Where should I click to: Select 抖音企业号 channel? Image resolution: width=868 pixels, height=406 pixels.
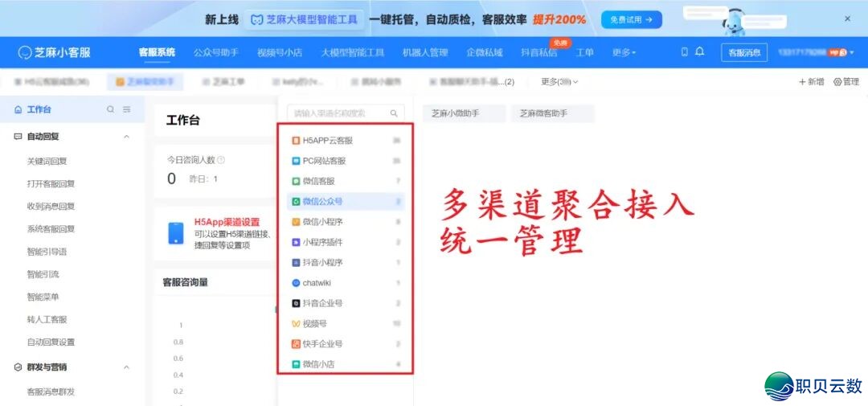tap(346, 304)
